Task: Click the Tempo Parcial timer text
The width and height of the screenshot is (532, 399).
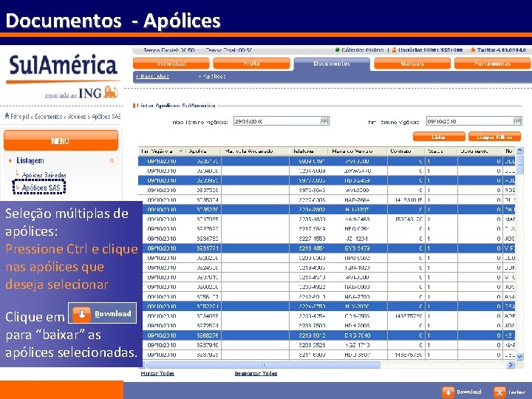Action: pos(169,50)
